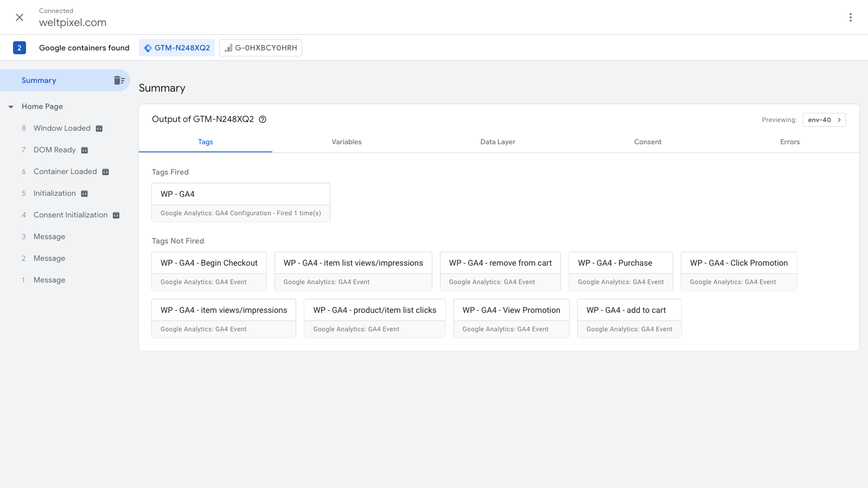Open WP - GA4 - Click Promotion tag

[739, 271]
